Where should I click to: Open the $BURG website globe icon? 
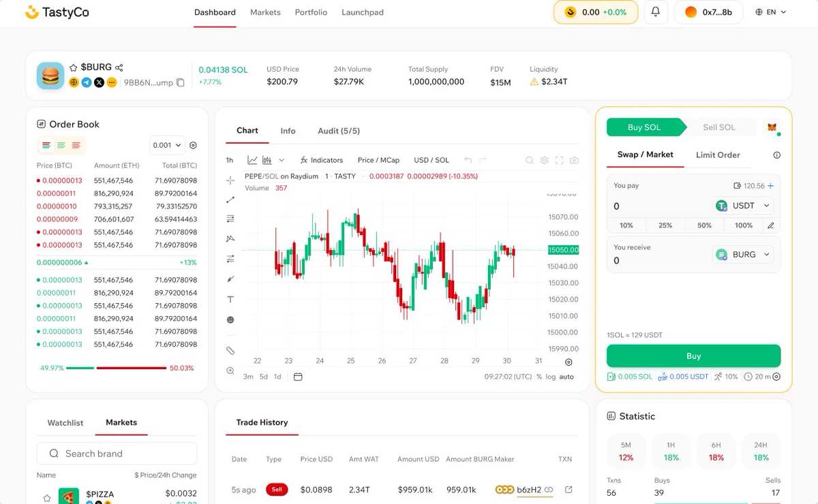point(74,82)
